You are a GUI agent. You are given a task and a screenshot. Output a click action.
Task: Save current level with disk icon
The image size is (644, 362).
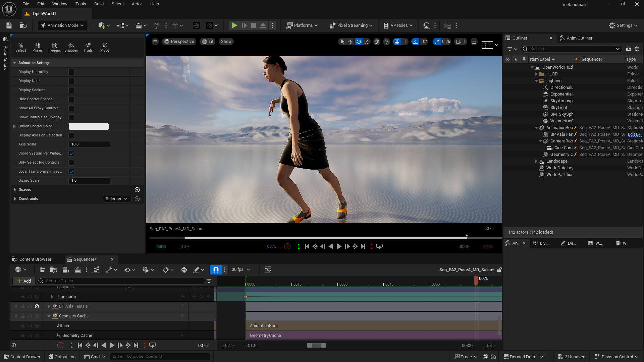pyautogui.click(x=9, y=25)
